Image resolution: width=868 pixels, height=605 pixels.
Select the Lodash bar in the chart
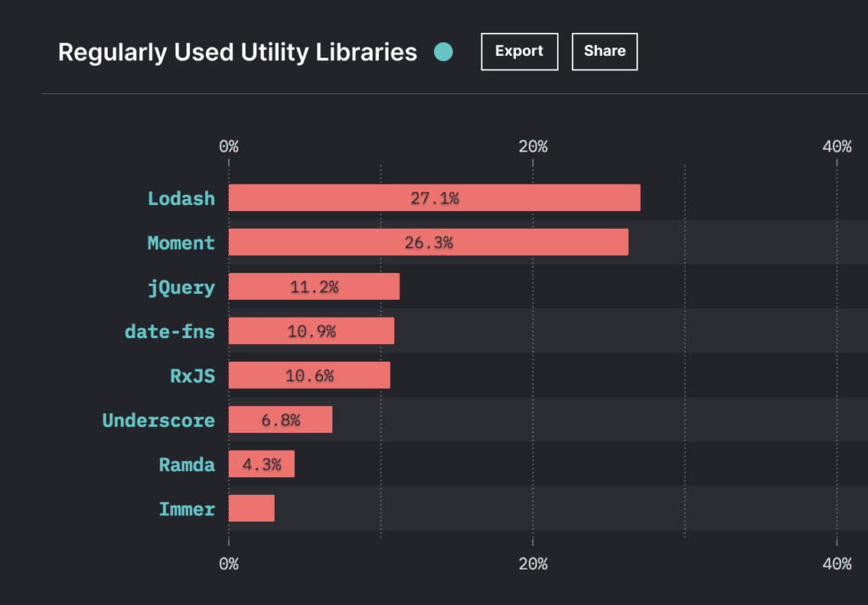432,197
